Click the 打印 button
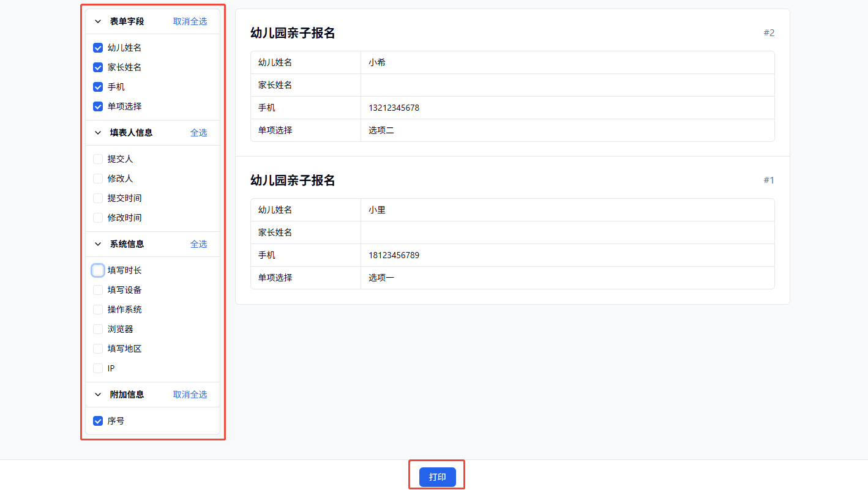This screenshot has width=868, height=490. click(437, 477)
